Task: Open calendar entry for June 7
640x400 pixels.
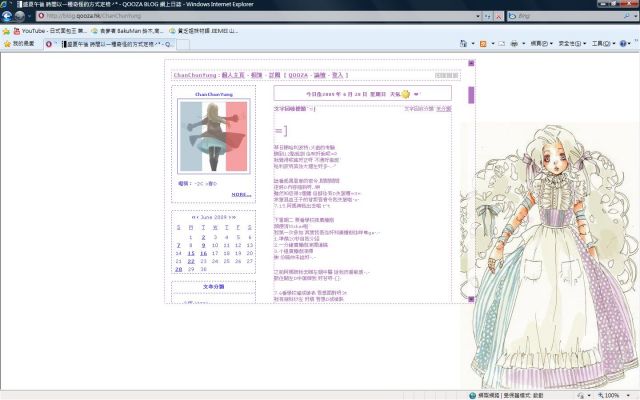Action: click(178, 245)
